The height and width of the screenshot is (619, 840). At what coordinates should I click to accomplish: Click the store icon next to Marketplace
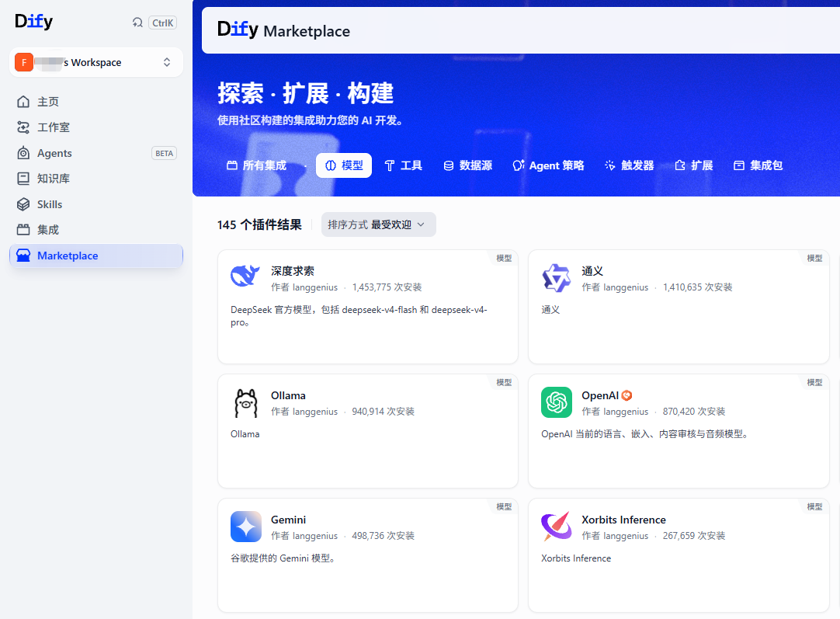pyautogui.click(x=23, y=256)
